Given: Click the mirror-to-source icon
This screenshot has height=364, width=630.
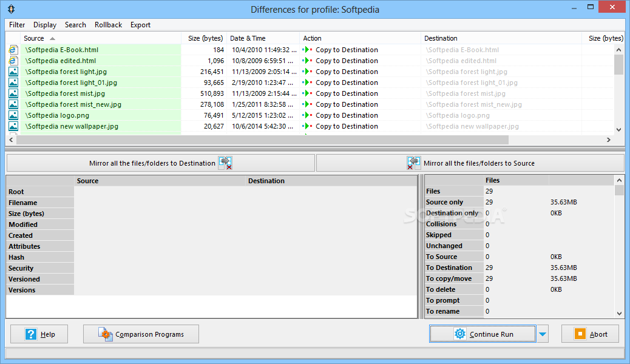Looking at the screenshot, I should coord(413,163).
